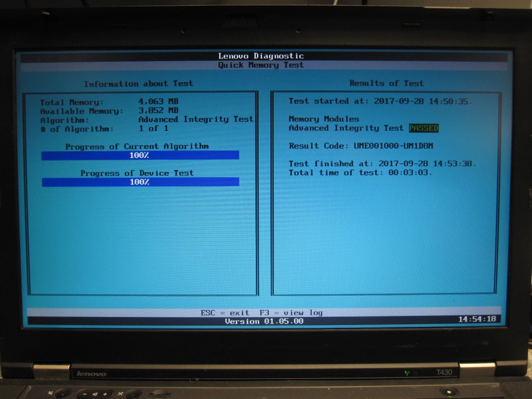Click the ESC = exit option
This screenshot has height=399, width=532.
(224, 312)
